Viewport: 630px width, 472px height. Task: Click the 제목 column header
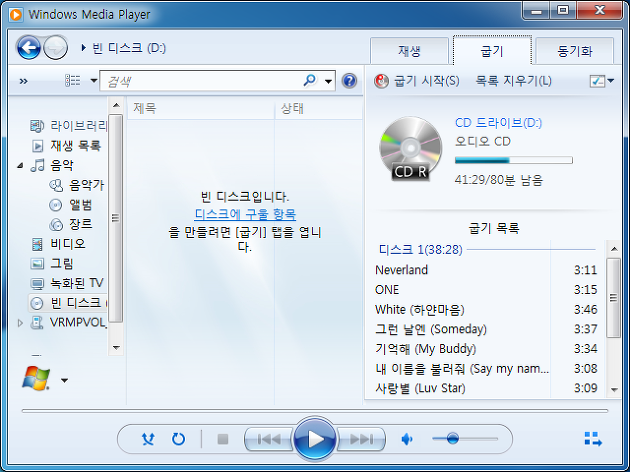pos(201,108)
